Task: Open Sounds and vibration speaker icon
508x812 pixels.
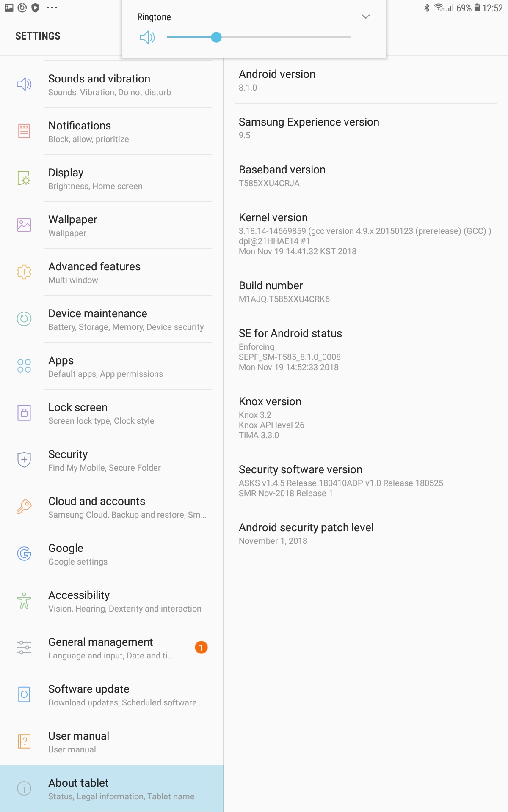Action: click(x=24, y=84)
